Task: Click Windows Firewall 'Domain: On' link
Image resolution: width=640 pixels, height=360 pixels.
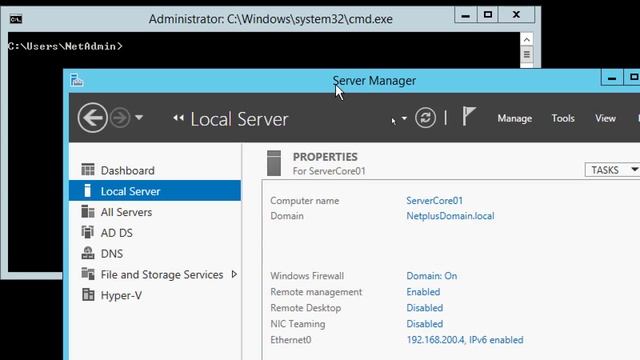Action: point(431,276)
